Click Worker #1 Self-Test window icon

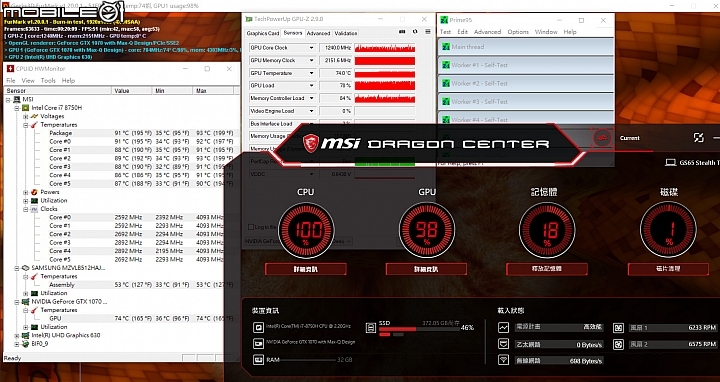(445, 65)
